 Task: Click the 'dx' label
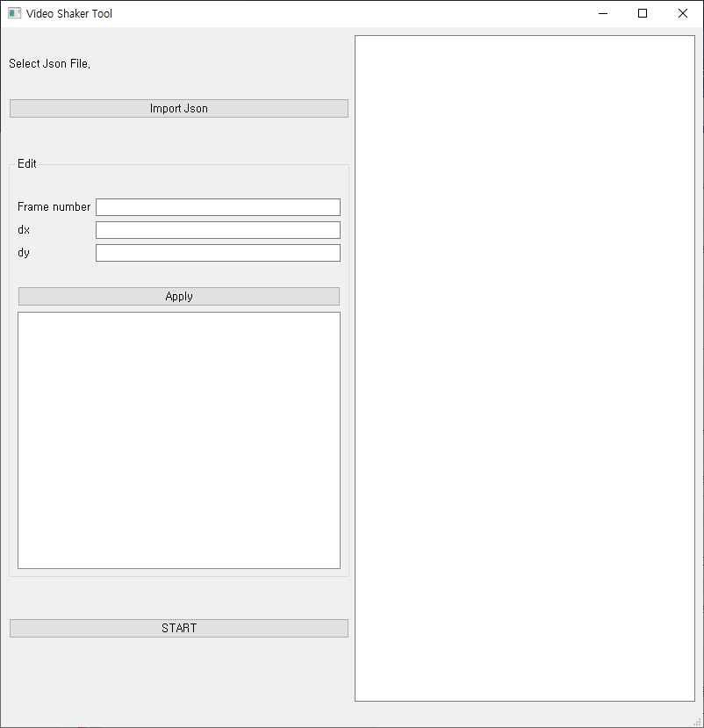[x=24, y=230]
